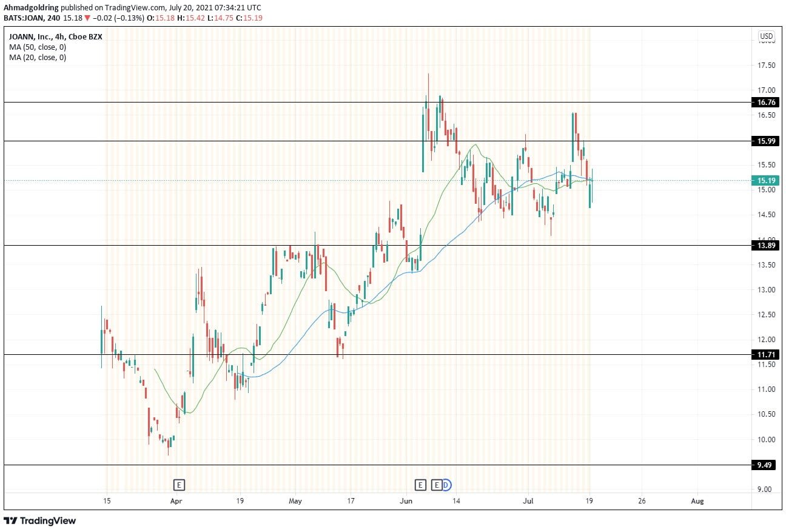Click the 12.00 price axis value
This screenshot has width=786, height=532.
coord(766,340)
